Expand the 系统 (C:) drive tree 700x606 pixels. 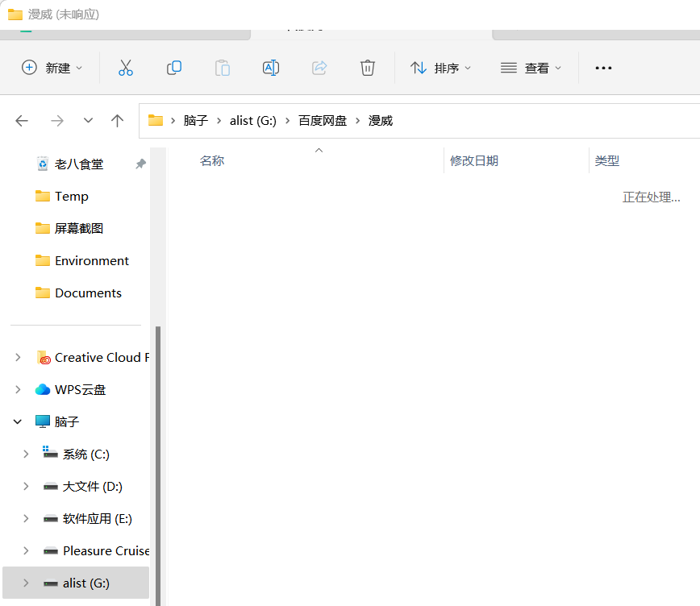tap(26, 454)
